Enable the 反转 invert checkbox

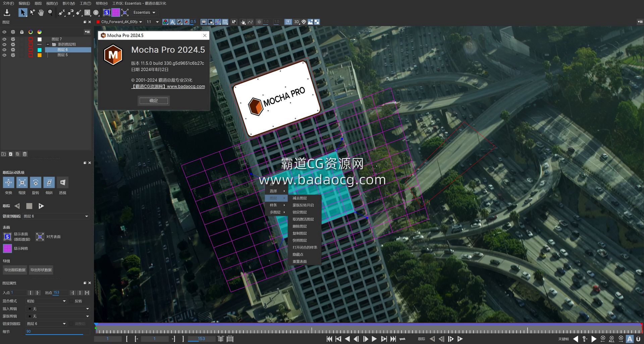coord(71,301)
